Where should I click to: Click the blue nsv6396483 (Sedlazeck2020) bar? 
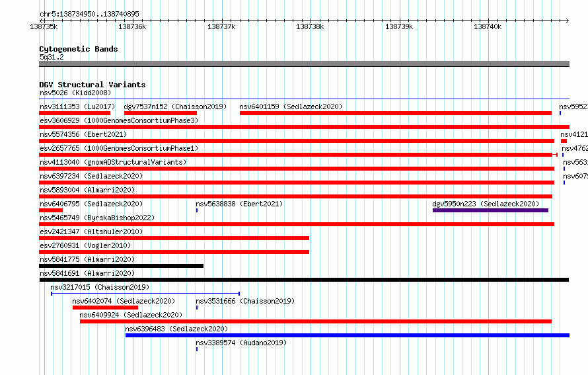[348, 335]
